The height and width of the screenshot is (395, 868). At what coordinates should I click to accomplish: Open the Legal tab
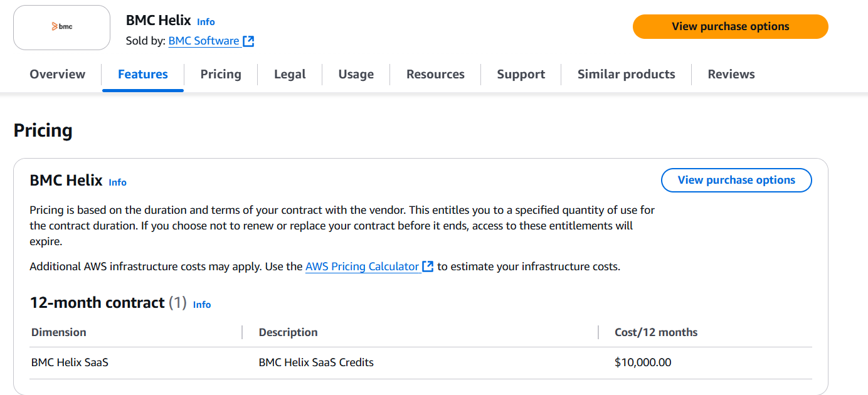(x=290, y=74)
